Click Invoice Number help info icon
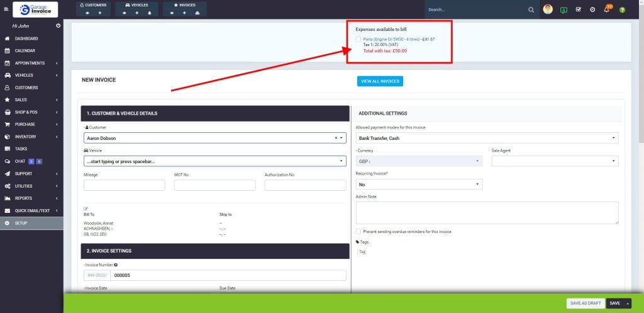This screenshot has width=644, height=313. click(x=116, y=265)
